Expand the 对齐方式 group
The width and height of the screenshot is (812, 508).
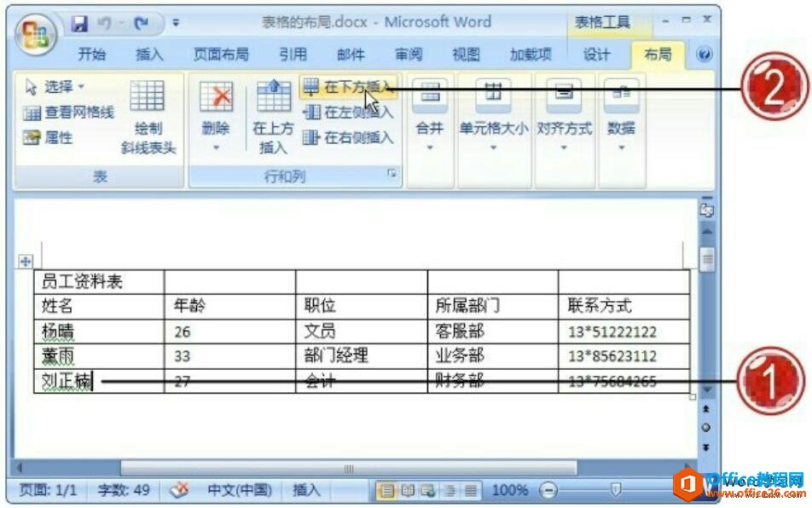pos(564,117)
